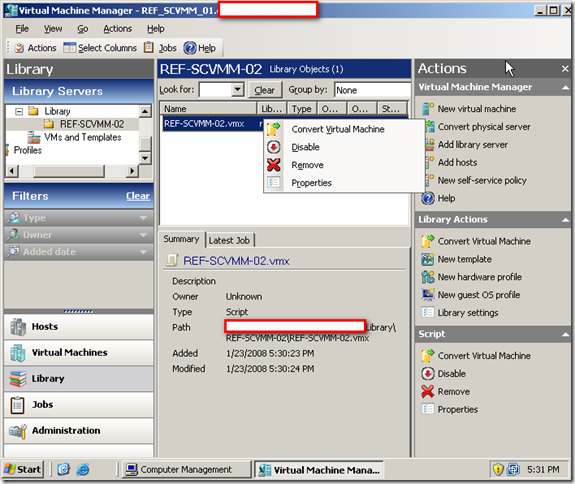The image size is (575, 484).
Task: Choose Disable in the context menu
Action: [x=344, y=147]
